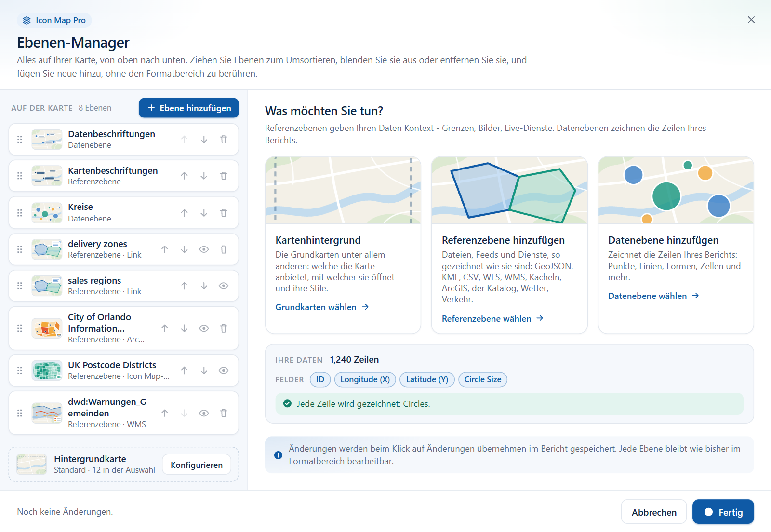Delete the delivery zones layer

[224, 249]
